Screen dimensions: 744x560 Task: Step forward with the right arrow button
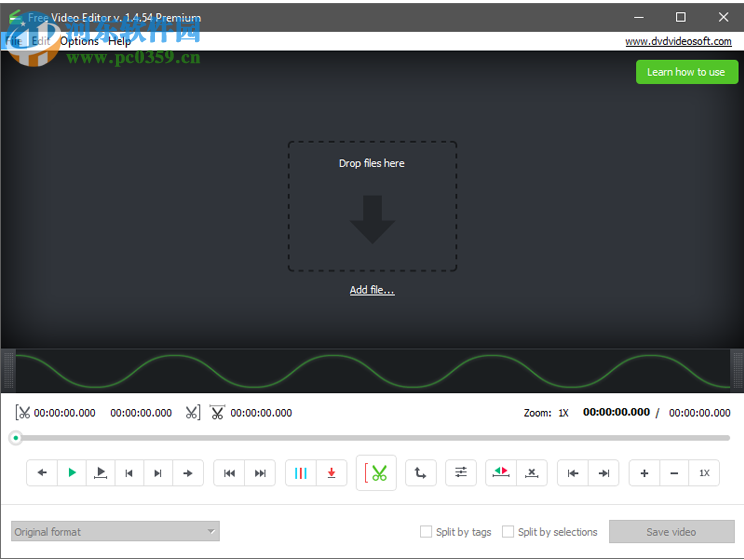(188, 473)
